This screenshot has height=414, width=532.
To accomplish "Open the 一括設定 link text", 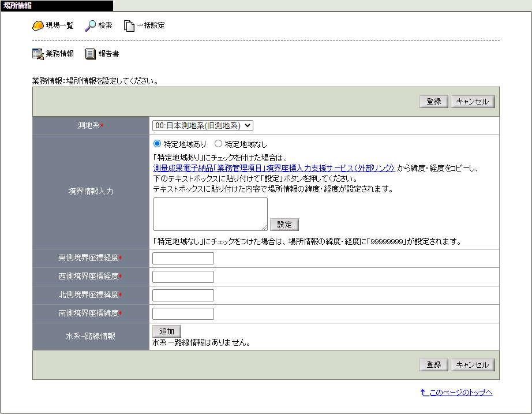I will point(151,25).
